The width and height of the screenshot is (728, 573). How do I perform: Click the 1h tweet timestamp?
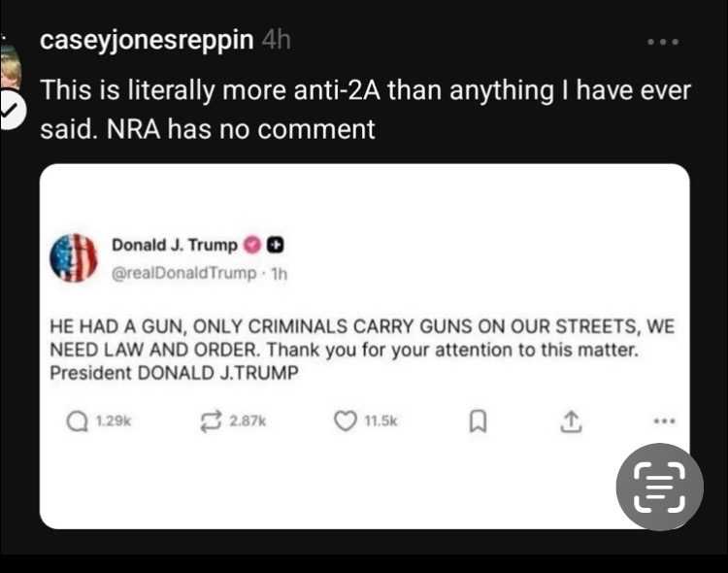[x=279, y=274]
